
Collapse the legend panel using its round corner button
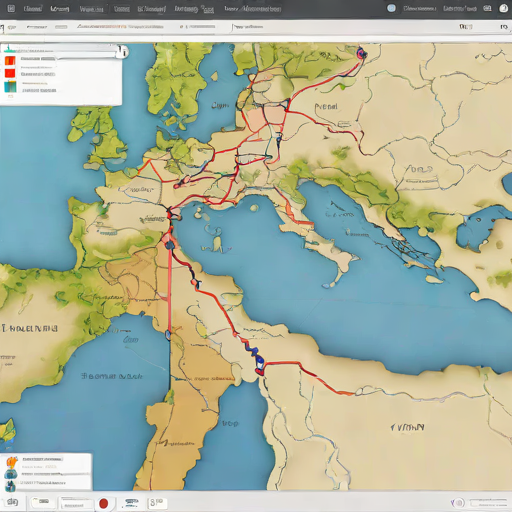click(123, 52)
